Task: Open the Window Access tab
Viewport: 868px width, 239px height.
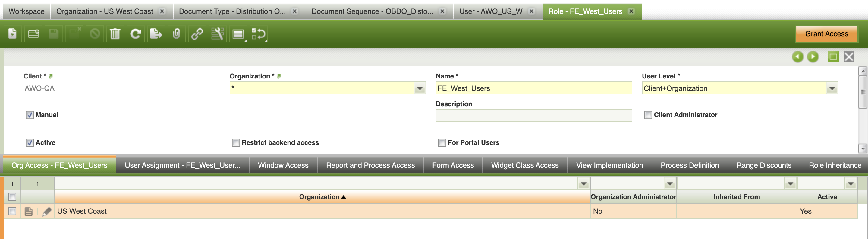Action: (283, 165)
